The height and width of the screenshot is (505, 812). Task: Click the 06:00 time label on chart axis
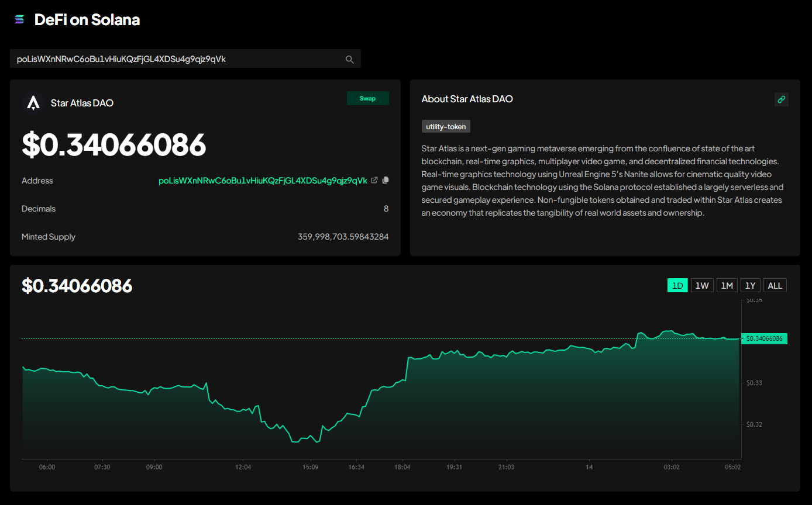pyautogui.click(x=47, y=467)
